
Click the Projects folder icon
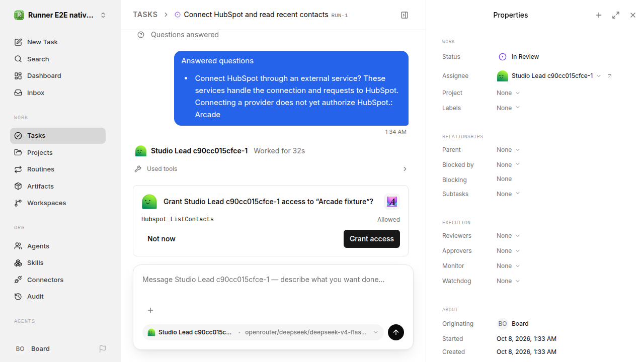pos(18,152)
